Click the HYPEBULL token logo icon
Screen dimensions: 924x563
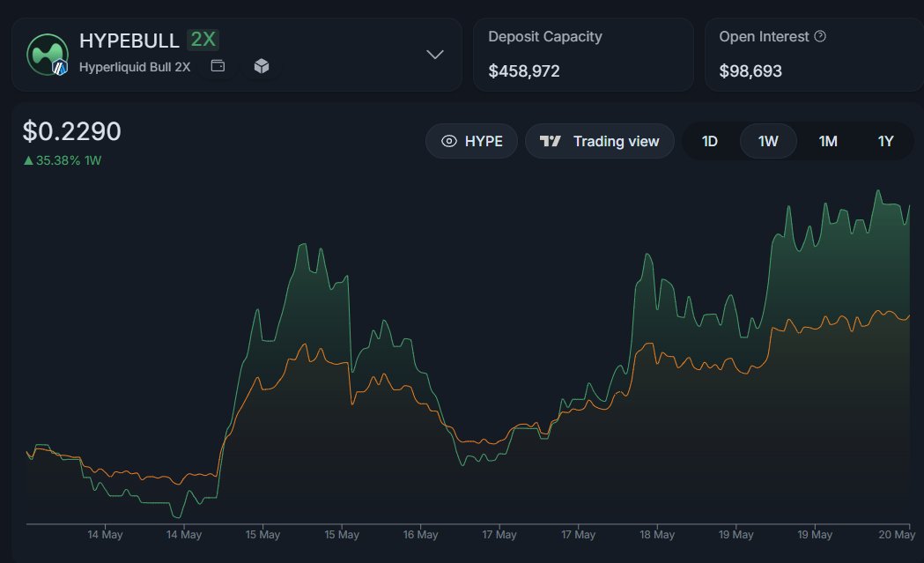pyautogui.click(x=48, y=55)
